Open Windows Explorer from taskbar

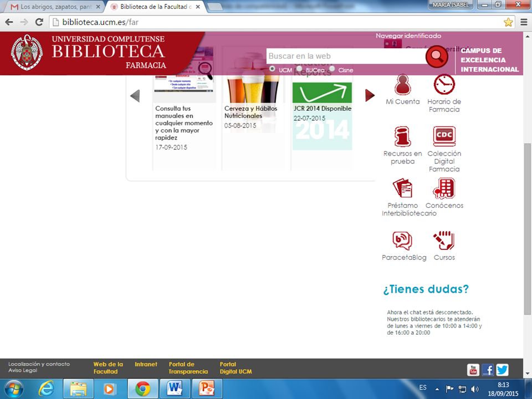click(78, 389)
